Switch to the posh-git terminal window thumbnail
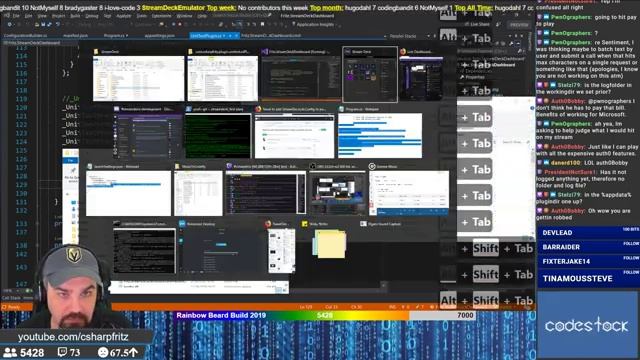 218,136
